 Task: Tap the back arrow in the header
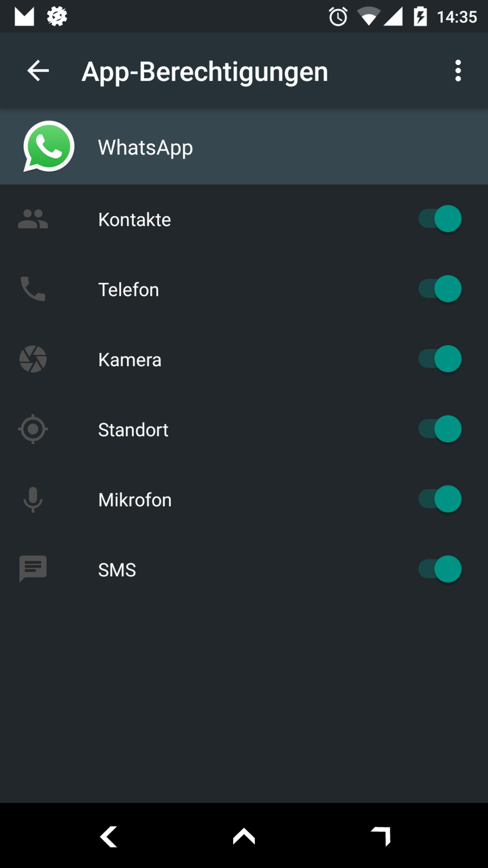tap(38, 71)
